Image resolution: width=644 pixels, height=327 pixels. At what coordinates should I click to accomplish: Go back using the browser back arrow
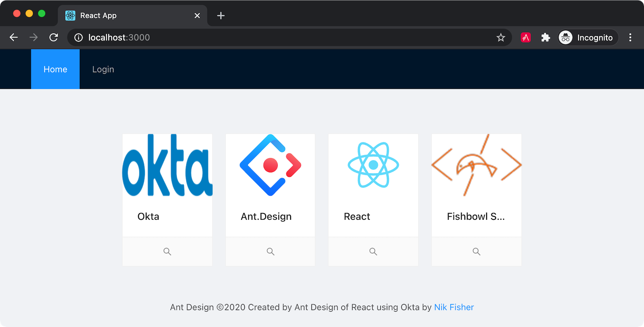click(14, 38)
